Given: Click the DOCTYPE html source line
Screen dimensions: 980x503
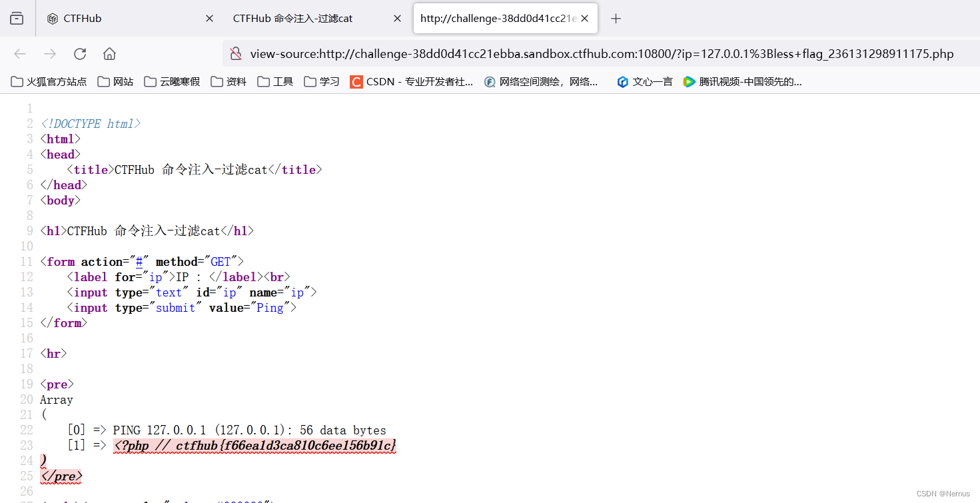Looking at the screenshot, I should [91, 124].
